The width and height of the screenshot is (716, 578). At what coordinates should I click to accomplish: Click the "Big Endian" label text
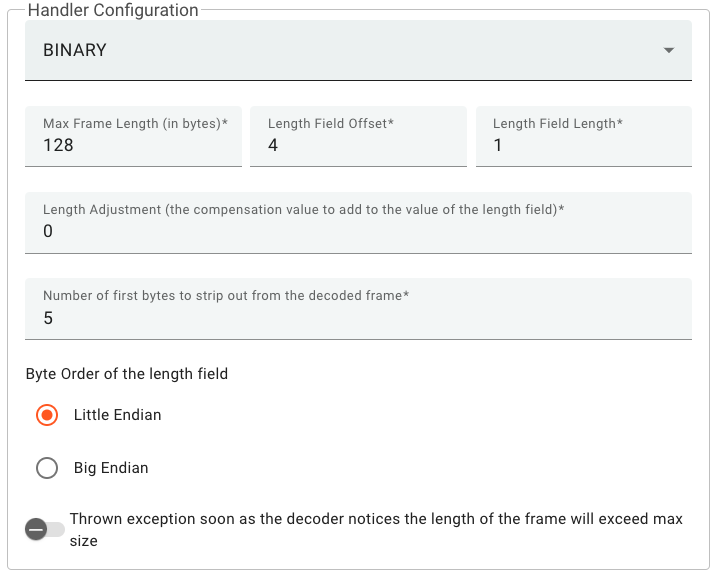(111, 468)
